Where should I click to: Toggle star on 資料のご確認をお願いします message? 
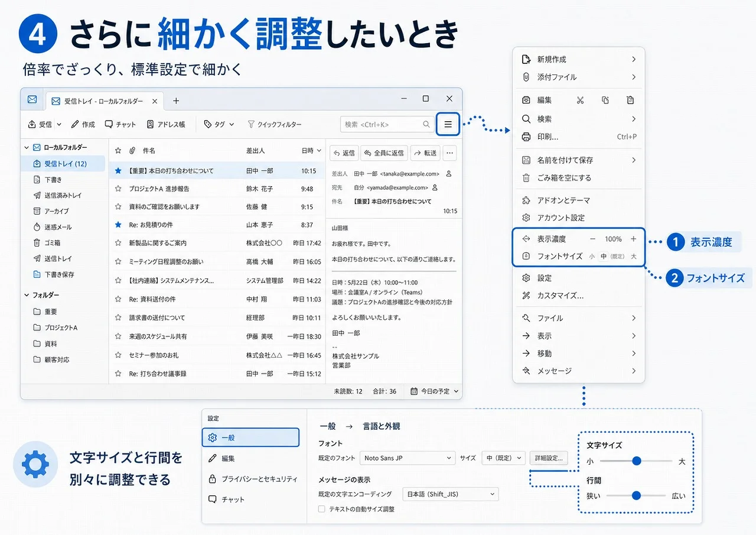point(118,207)
